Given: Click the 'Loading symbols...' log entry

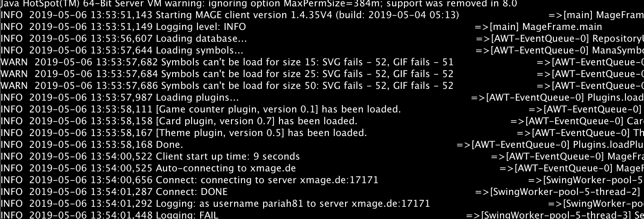Looking at the screenshot, I should (x=199, y=50).
